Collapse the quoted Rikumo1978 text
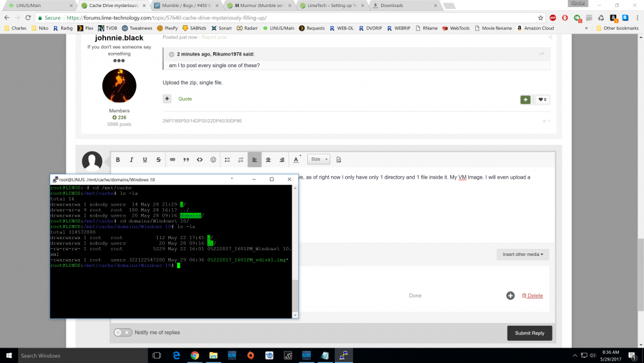Screen dimensions: 644x363 pos(172,54)
